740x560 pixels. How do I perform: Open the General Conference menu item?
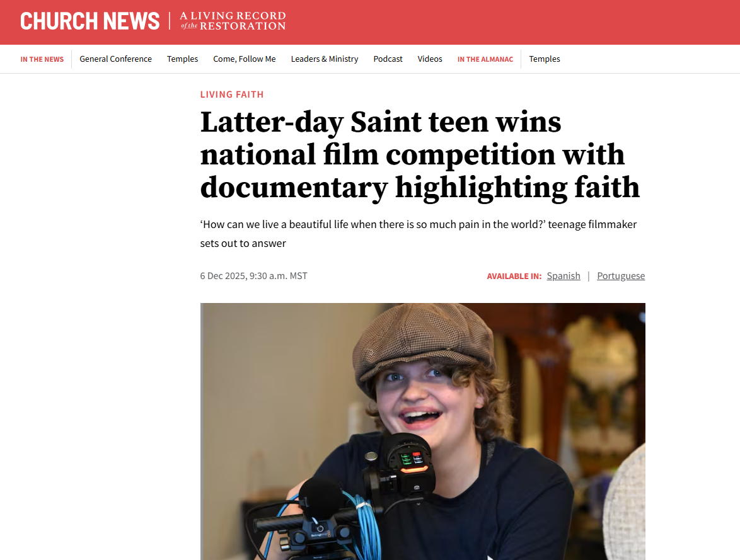point(115,59)
